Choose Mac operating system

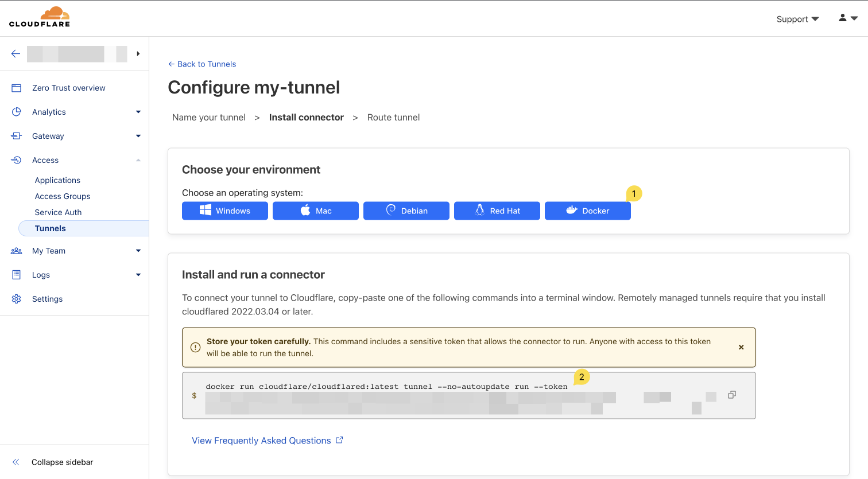(x=316, y=211)
